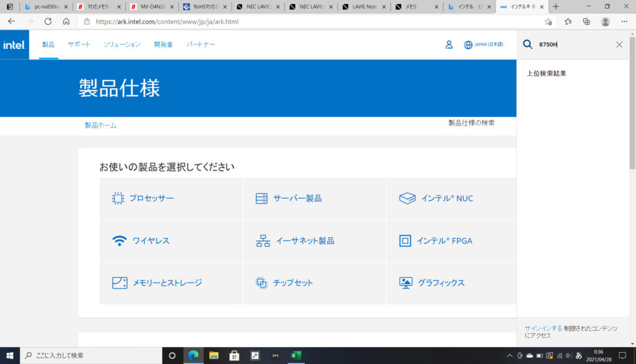
Task: Open the user account sign-in icon
Action: 449,45
